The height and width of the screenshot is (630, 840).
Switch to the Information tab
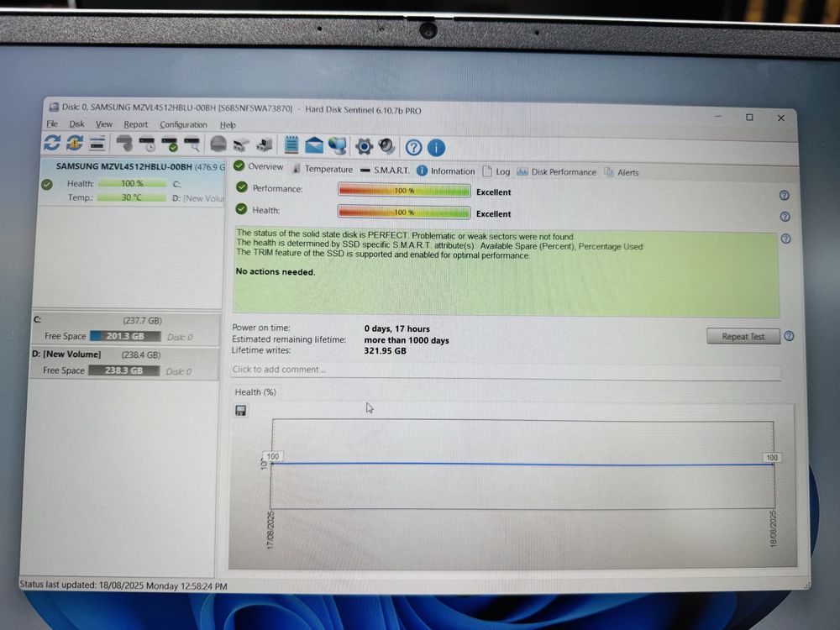(446, 171)
